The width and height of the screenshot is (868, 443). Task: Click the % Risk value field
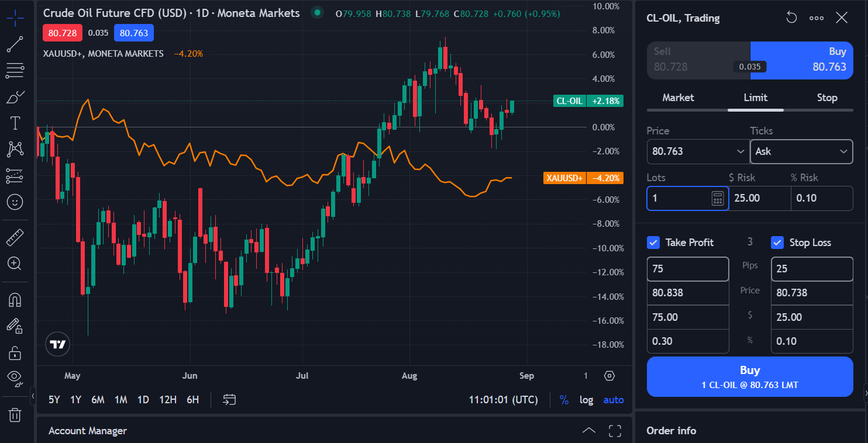click(x=822, y=198)
